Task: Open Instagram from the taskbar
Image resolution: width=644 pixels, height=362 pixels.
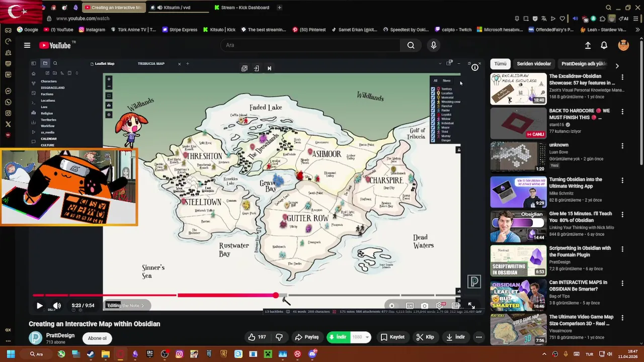Action: 179,354
